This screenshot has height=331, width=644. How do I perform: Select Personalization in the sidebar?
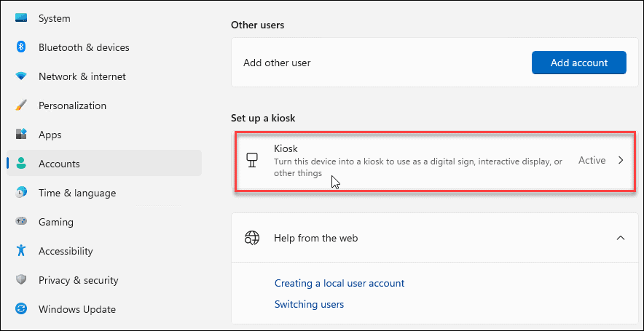tap(72, 105)
